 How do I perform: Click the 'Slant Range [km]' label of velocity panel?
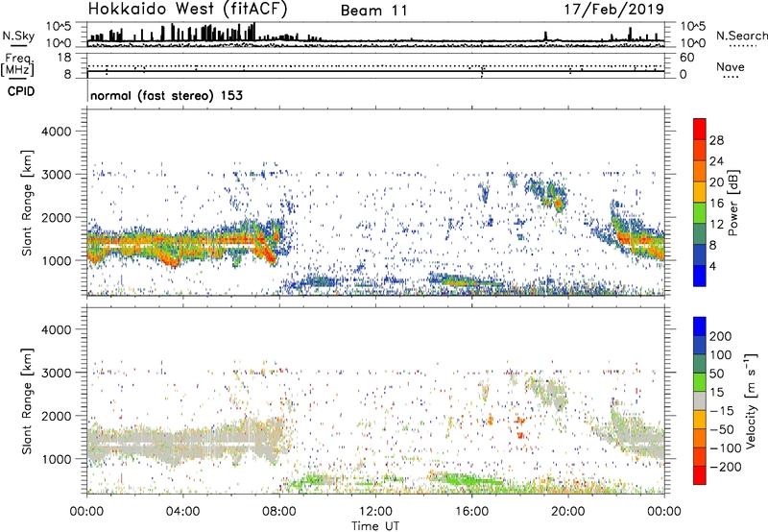(27, 400)
